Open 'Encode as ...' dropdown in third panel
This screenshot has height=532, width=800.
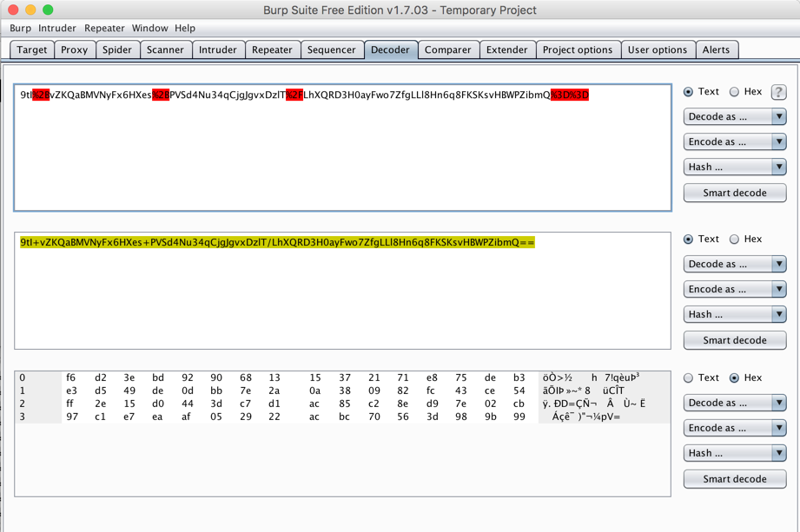pyautogui.click(x=735, y=428)
